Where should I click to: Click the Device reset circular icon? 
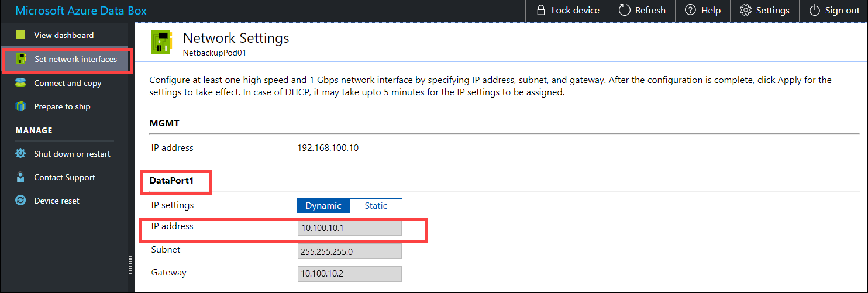coord(20,201)
